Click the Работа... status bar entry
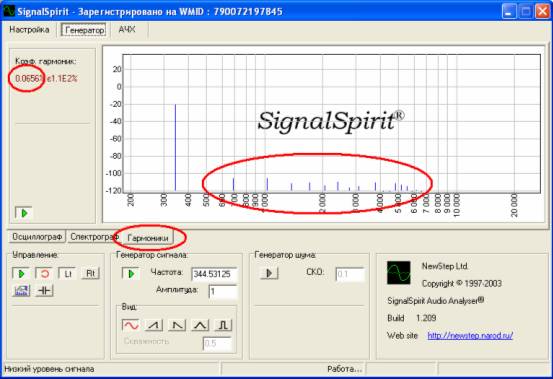553x379 pixels. tap(345, 369)
